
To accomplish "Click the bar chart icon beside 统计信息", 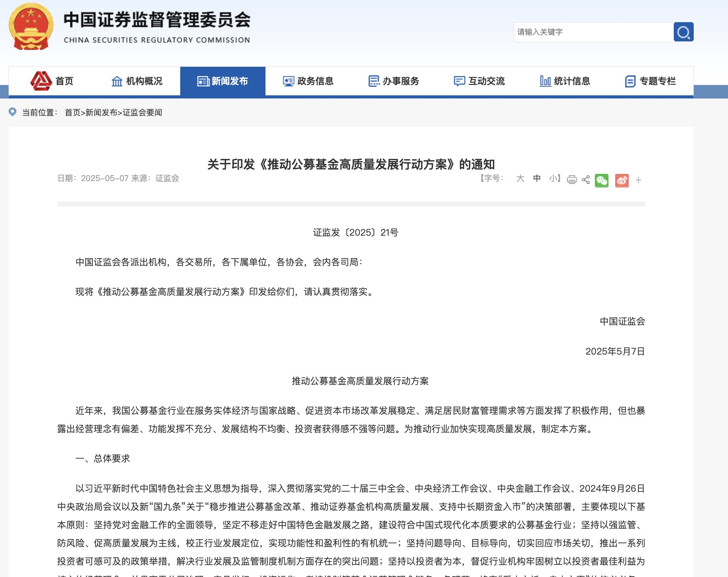I will tap(545, 81).
